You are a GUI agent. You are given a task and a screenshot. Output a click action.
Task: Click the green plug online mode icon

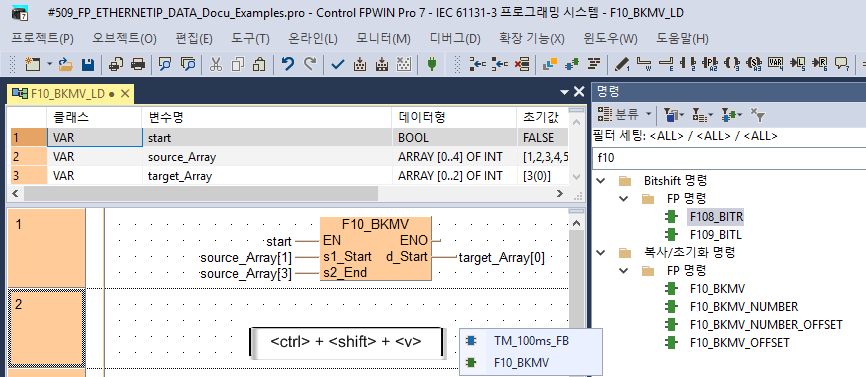(432, 64)
